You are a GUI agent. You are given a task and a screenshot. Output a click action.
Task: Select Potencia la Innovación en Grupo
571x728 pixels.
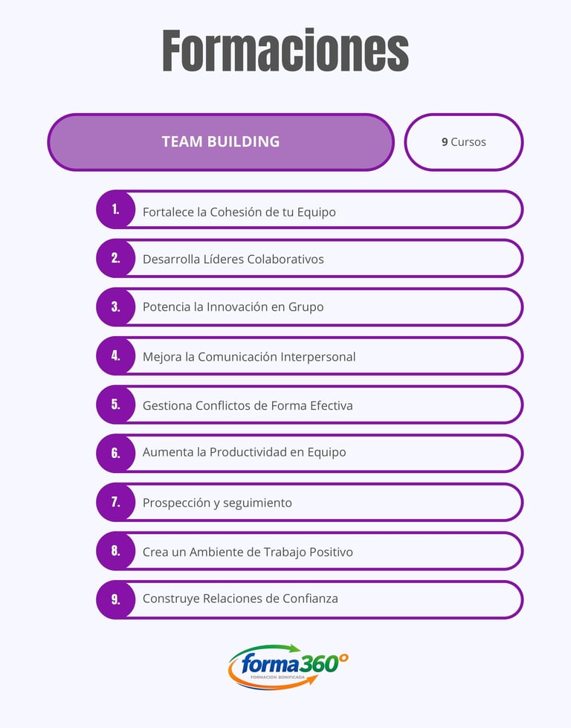[x=233, y=307]
